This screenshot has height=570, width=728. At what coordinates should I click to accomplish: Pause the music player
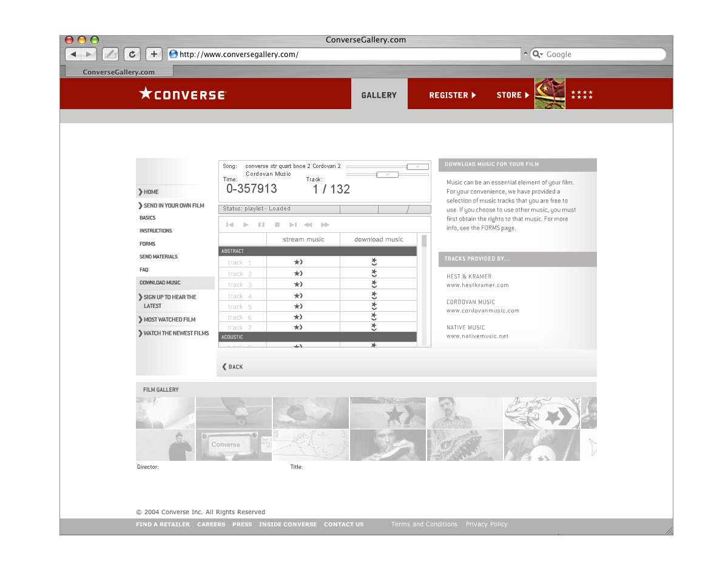coord(261,225)
